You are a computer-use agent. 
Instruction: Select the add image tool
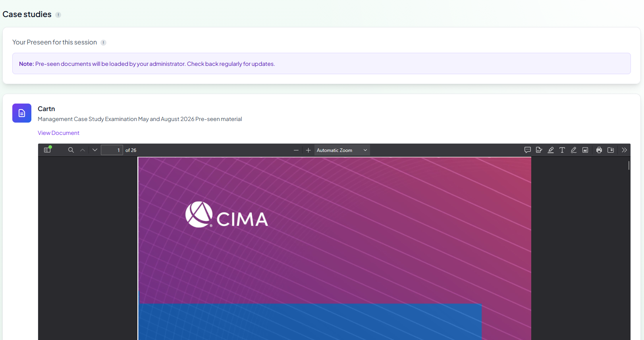(x=585, y=150)
